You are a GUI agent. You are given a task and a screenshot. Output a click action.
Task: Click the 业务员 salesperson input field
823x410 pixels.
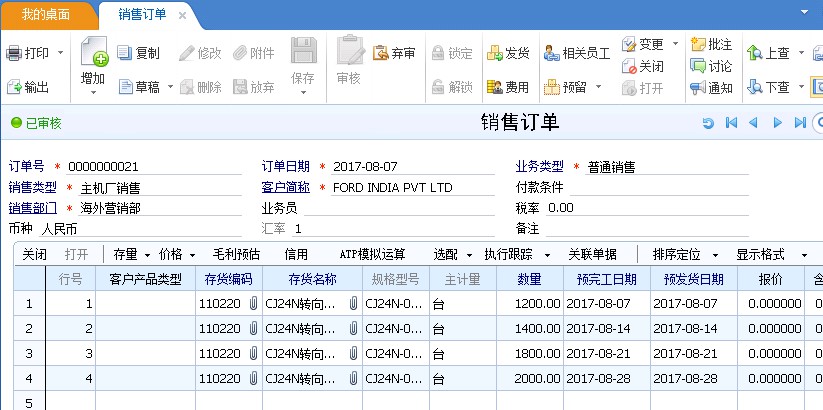tap(400, 208)
